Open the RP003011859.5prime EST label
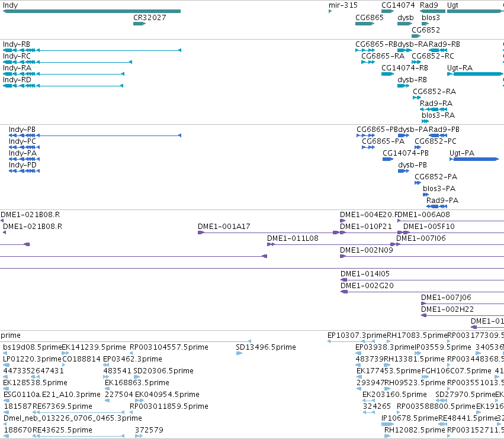This screenshot has height=439, width=504. coord(169,406)
